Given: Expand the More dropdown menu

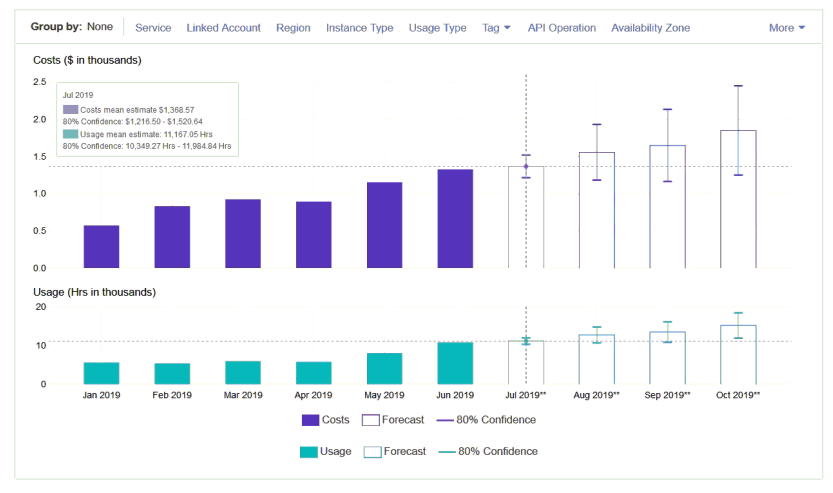Looking at the screenshot, I should point(787,28).
